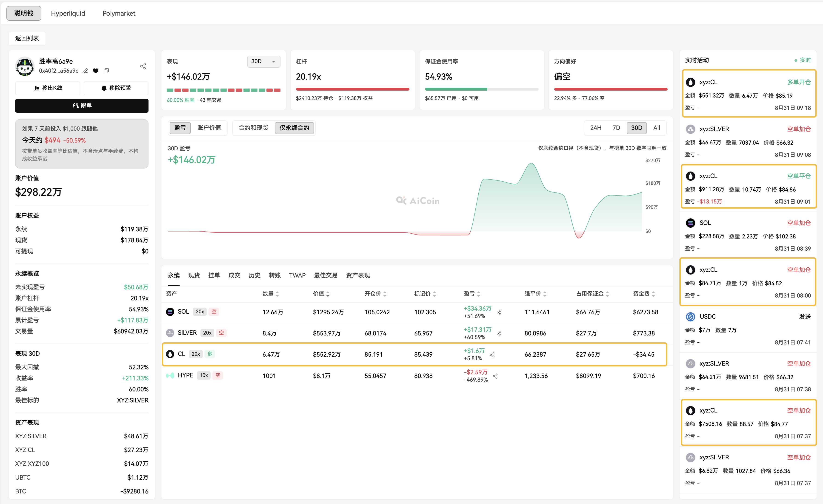Open the 最佳交易 tab

pos(326,275)
